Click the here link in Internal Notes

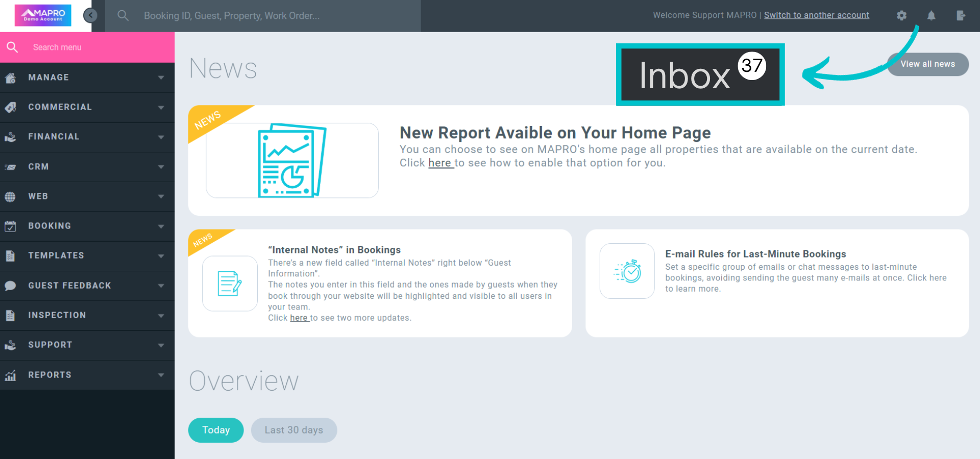[299, 318]
